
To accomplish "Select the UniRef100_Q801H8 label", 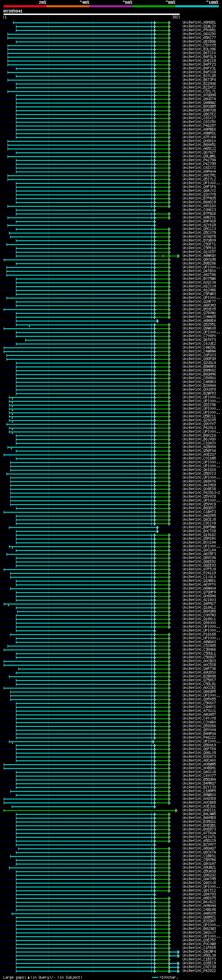I will [199, 260].
